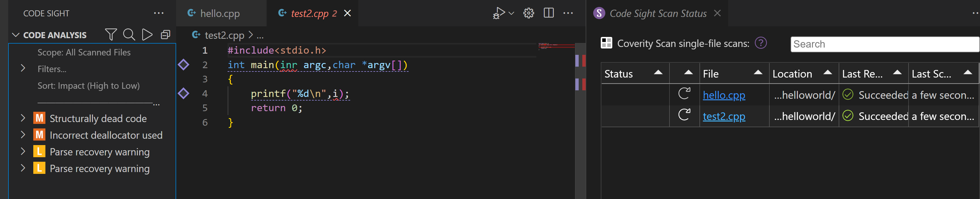Expand the Filters... row
The image size is (980, 199).
pos(23,68)
